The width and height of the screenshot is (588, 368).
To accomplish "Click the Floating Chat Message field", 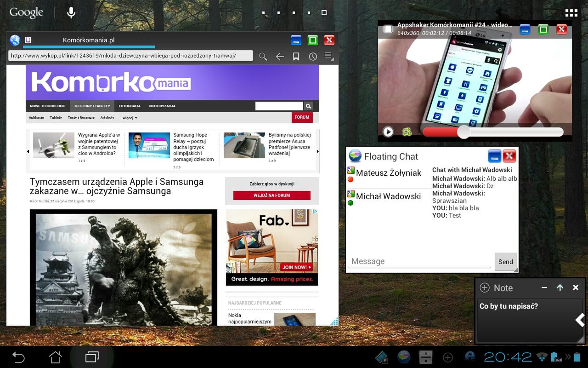I will pyautogui.click(x=419, y=261).
